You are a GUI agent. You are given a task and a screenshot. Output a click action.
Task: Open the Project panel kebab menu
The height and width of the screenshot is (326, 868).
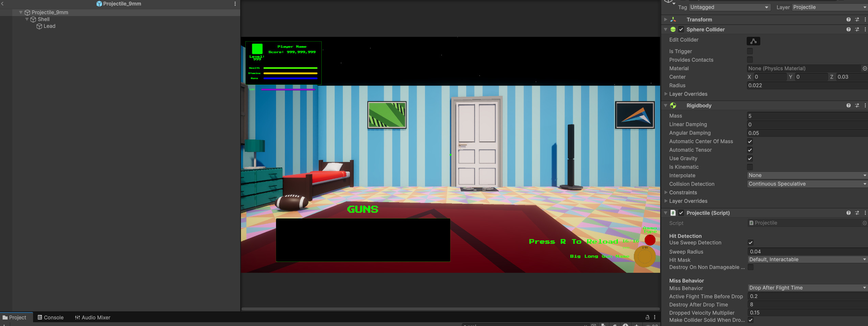pyautogui.click(x=655, y=317)
